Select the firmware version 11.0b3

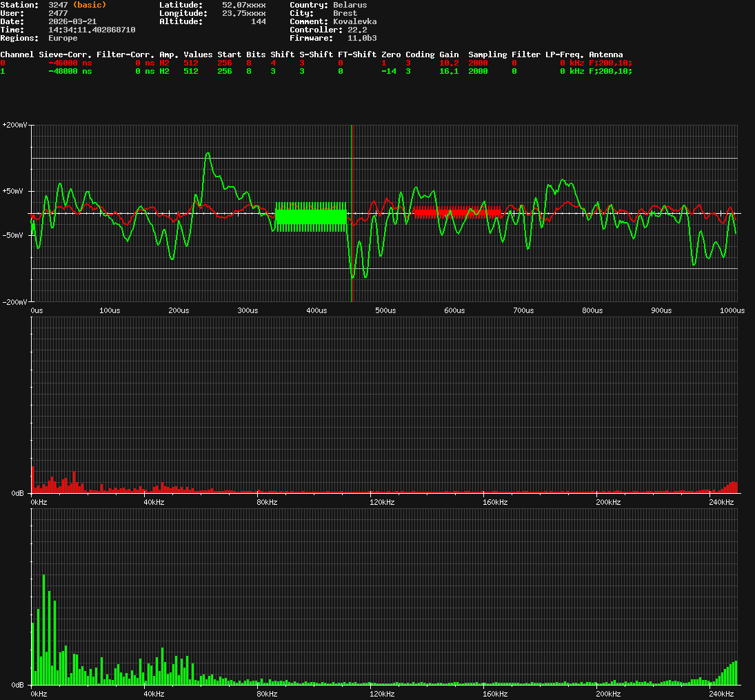[x=362, y=38]
